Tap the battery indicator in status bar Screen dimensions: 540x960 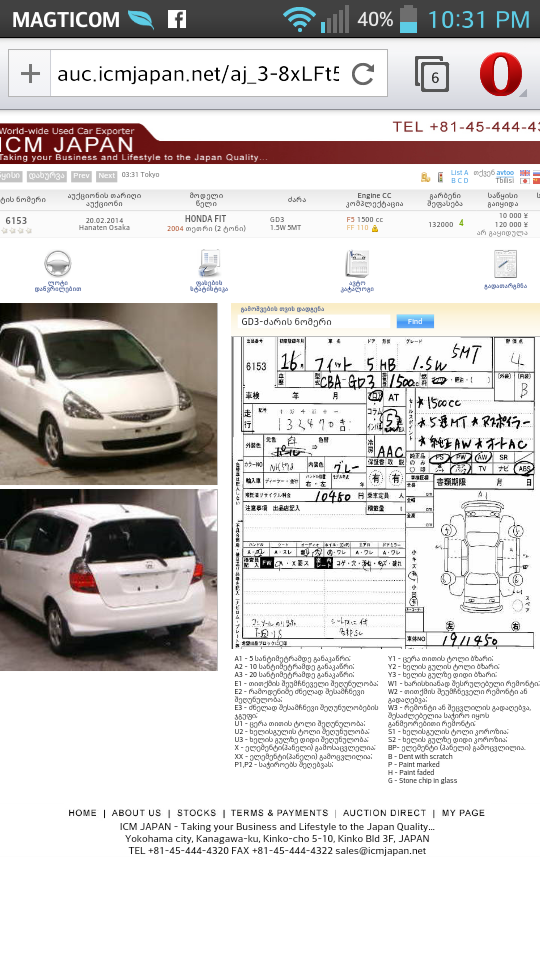pos(408,18)
